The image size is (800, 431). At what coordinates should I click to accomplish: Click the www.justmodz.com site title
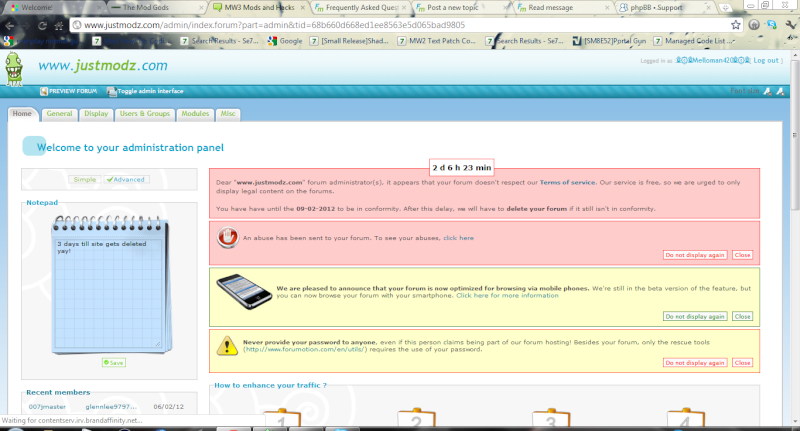tap(103, 66)
